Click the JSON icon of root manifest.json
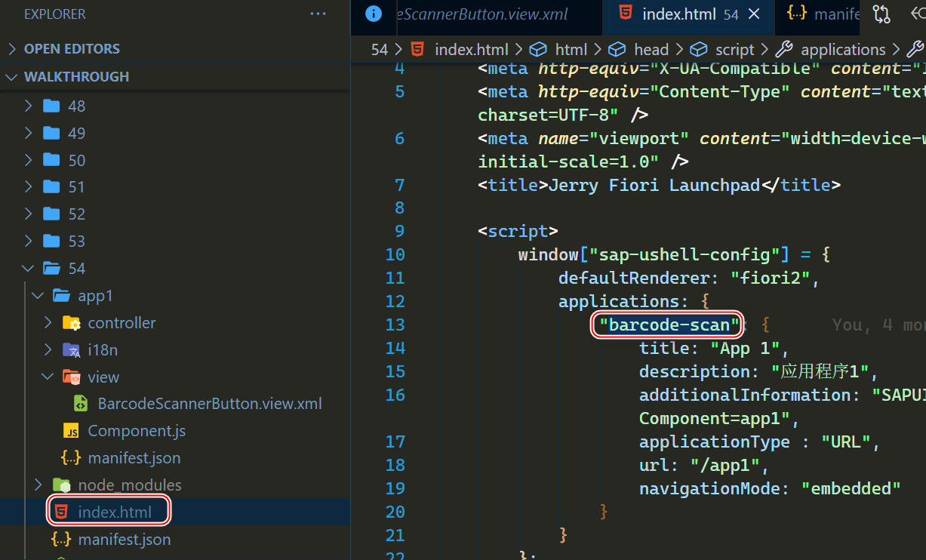This screenshot has width=926, height=560. (x=61, y=540)
